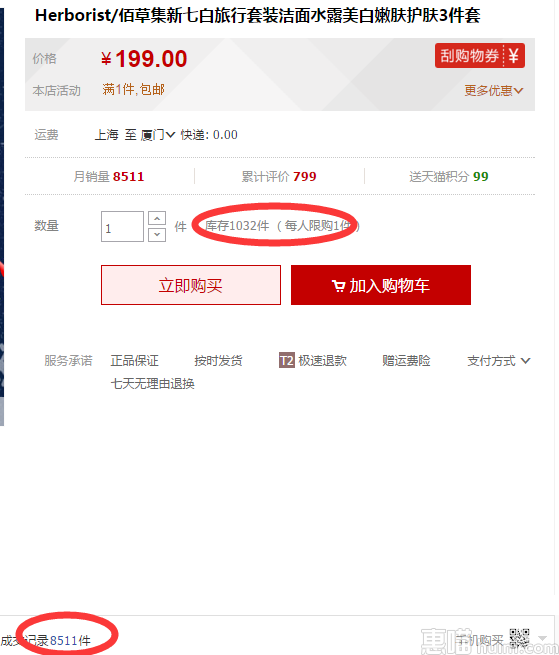Open 赠运费险 shipping insurance link
Screen dimensions: 559x655
click(406, 361)
